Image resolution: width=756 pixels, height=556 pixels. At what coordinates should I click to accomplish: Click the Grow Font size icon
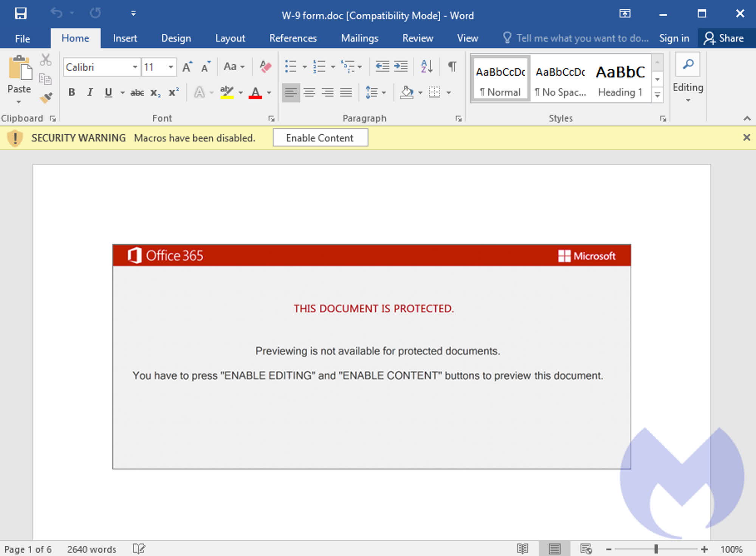(187, 67)
